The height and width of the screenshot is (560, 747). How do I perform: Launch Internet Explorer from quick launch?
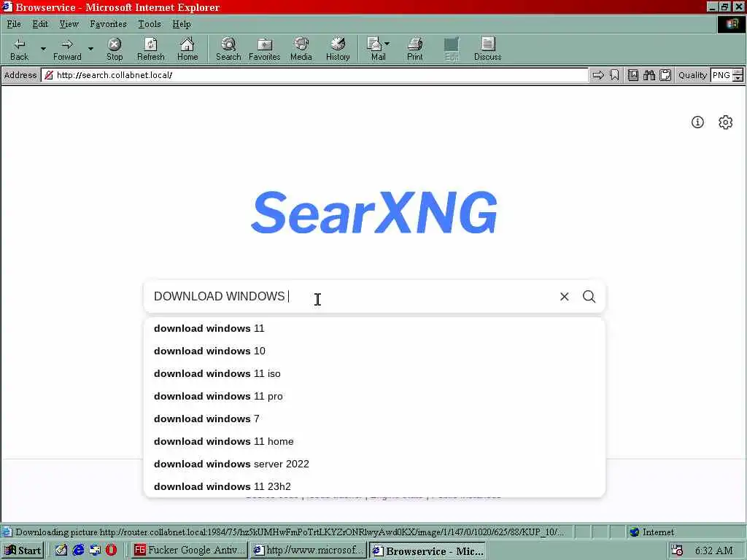pos(78,550)
